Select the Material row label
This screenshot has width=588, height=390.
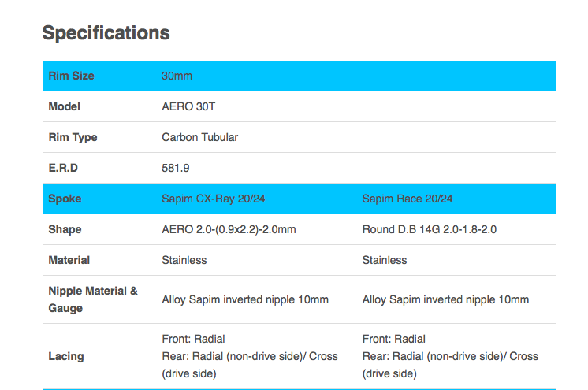click(x=69, y=260)
